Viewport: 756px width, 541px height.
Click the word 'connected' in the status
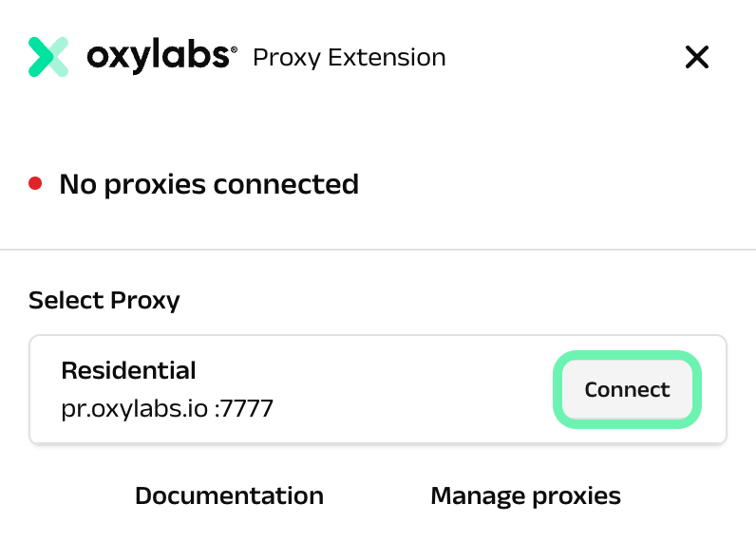286,184
